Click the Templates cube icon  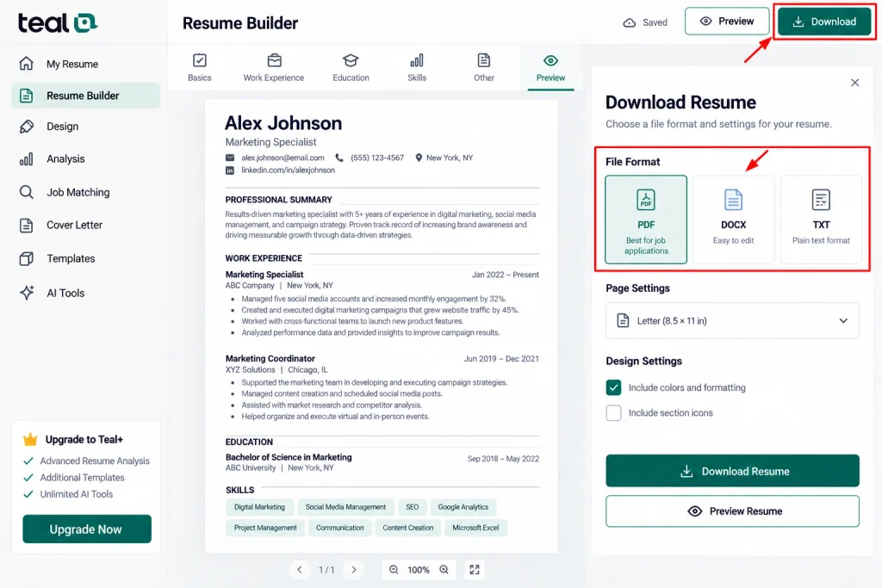coord(27,258)
